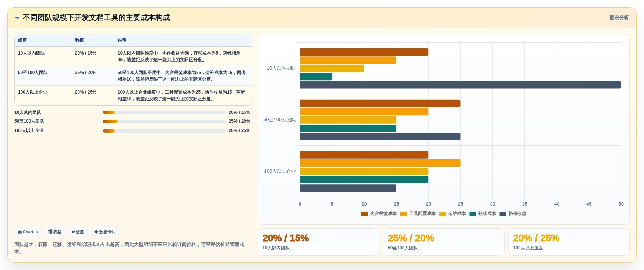Toggle the 迁移成本 legend item
This screenshot has height=270, width=644.
483,214
